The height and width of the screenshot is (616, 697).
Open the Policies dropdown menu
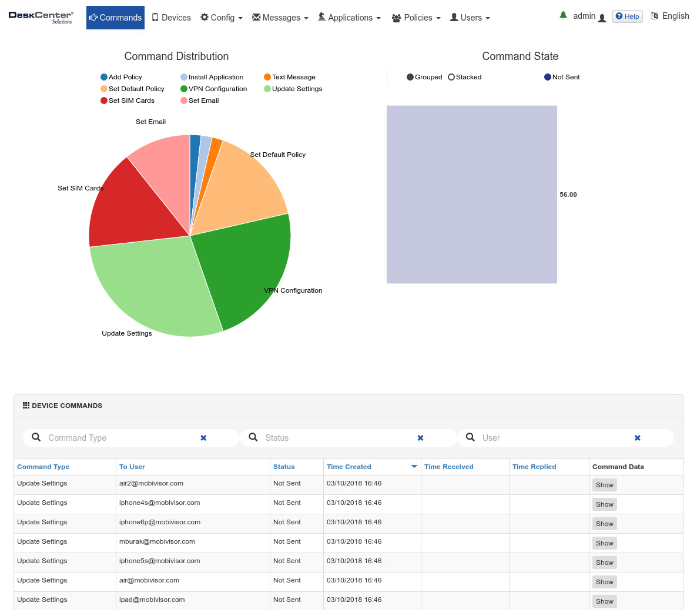(416, 18)
